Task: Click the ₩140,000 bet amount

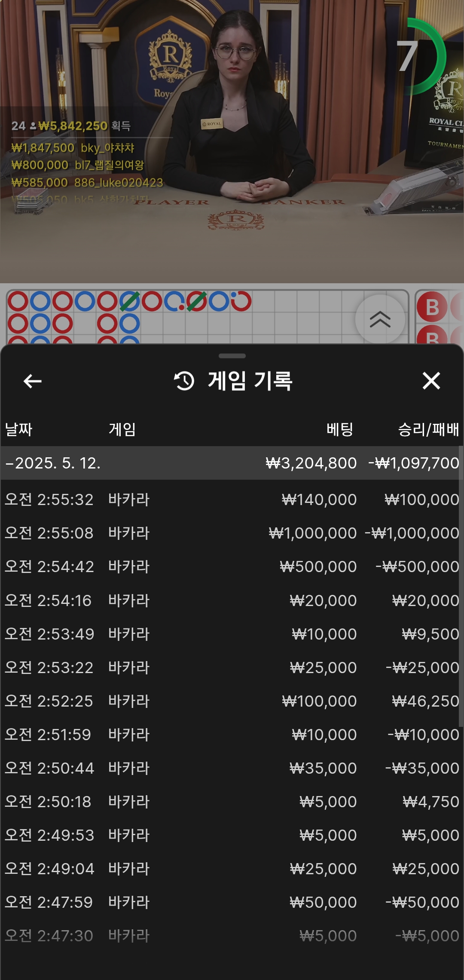Action: [x=319, y=499]
